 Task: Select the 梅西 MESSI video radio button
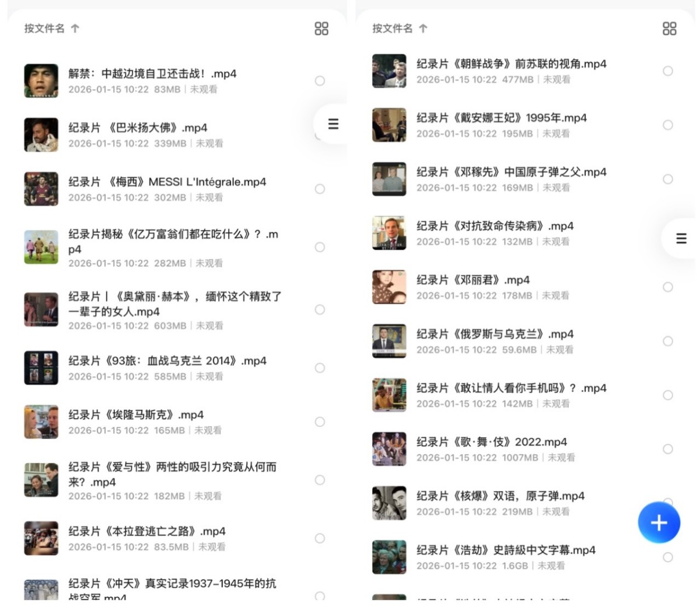320,189
